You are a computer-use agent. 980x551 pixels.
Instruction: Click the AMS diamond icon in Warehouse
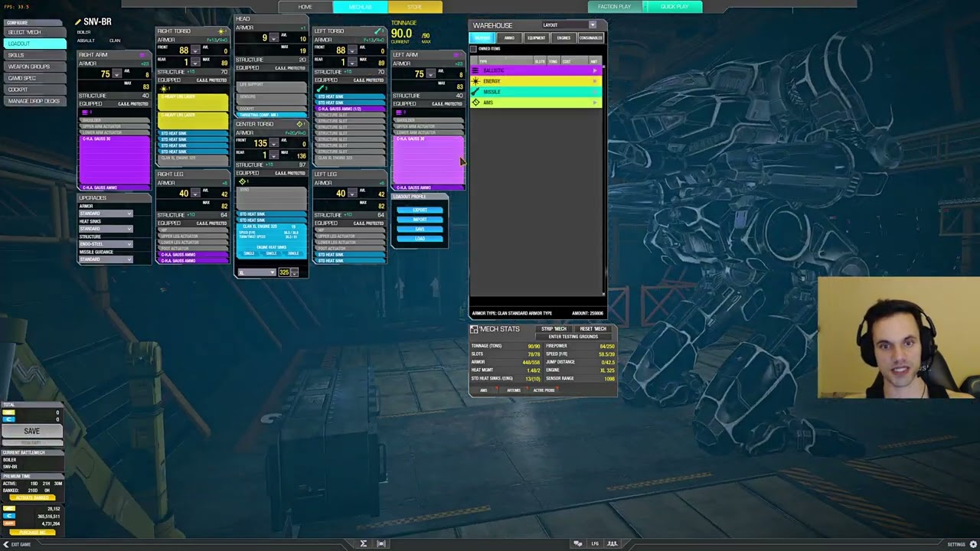[x=476, y=103]
